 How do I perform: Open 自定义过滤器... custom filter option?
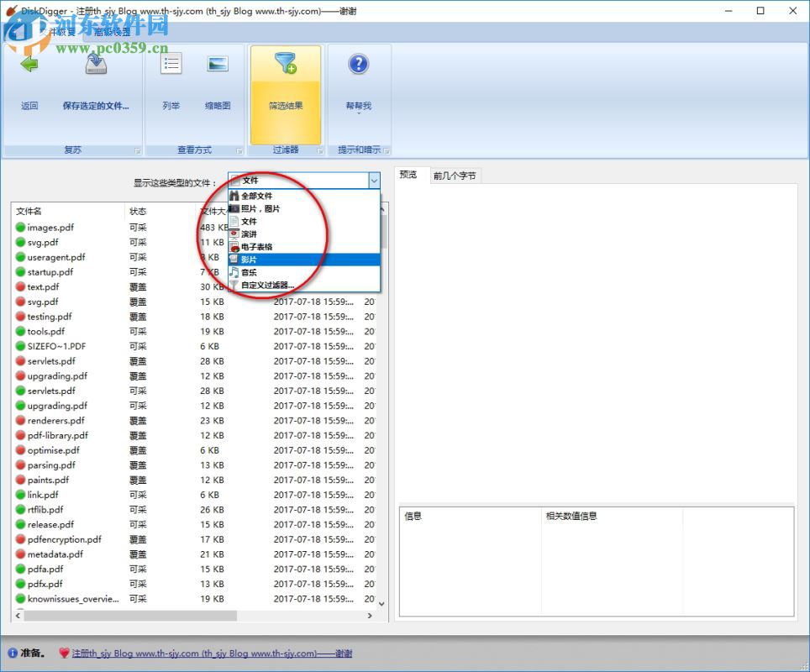tap(304, 285)
